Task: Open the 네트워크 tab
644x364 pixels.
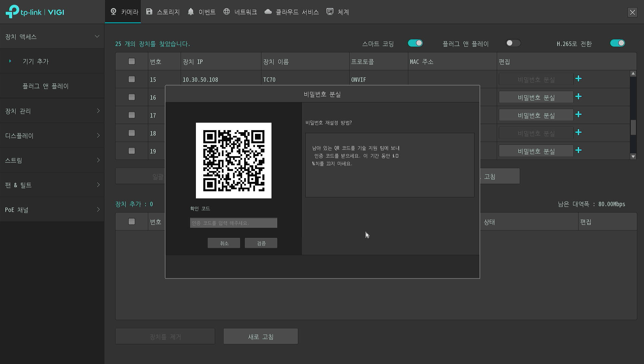Action: [x=240, y=12]
